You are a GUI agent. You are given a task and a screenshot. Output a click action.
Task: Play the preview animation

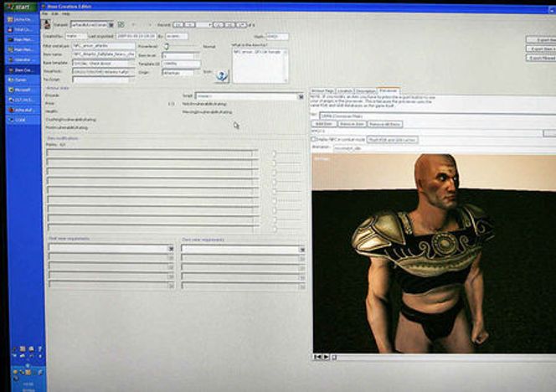(327, 357)
